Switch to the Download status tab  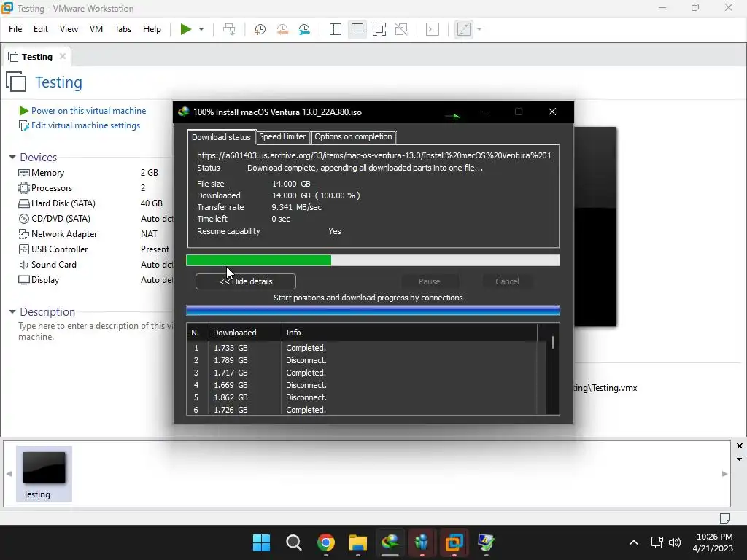tap(221, 137)
